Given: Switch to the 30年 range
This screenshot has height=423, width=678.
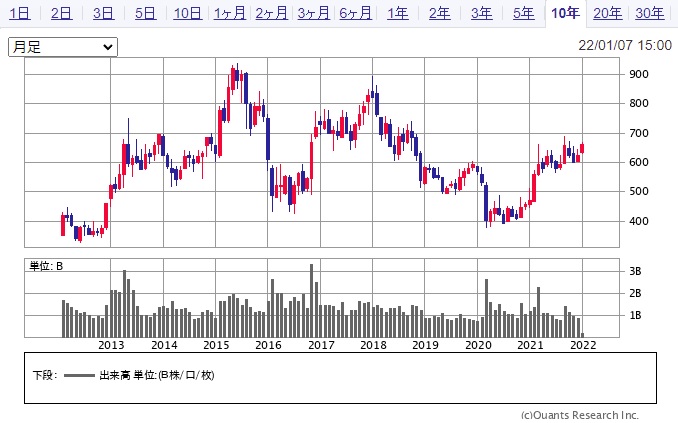Looking at the screenshot, I should click(649, 13).
